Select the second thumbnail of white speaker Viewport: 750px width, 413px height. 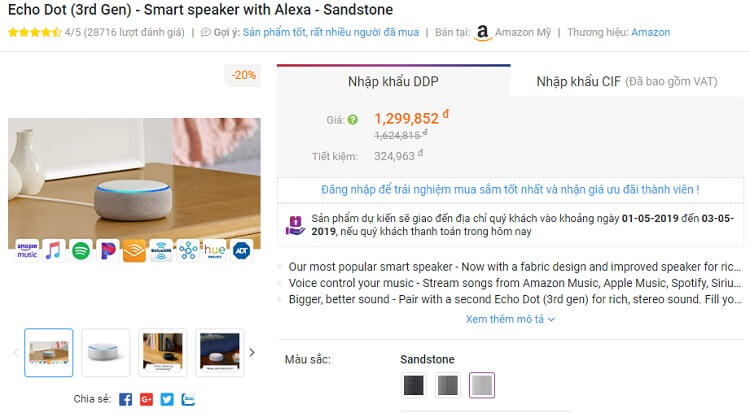pyautogui.click(x=106, y=353)
